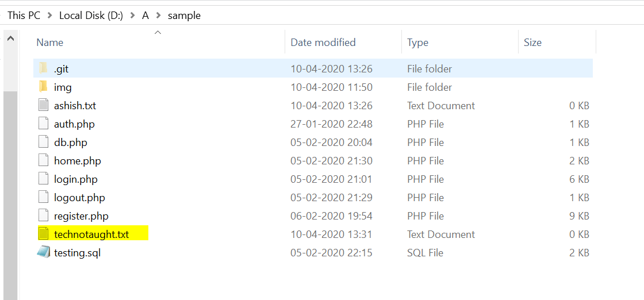This screenshot has height=300, width=644.
Task: Click the img folder icon
Action: [x=44, y=87]
